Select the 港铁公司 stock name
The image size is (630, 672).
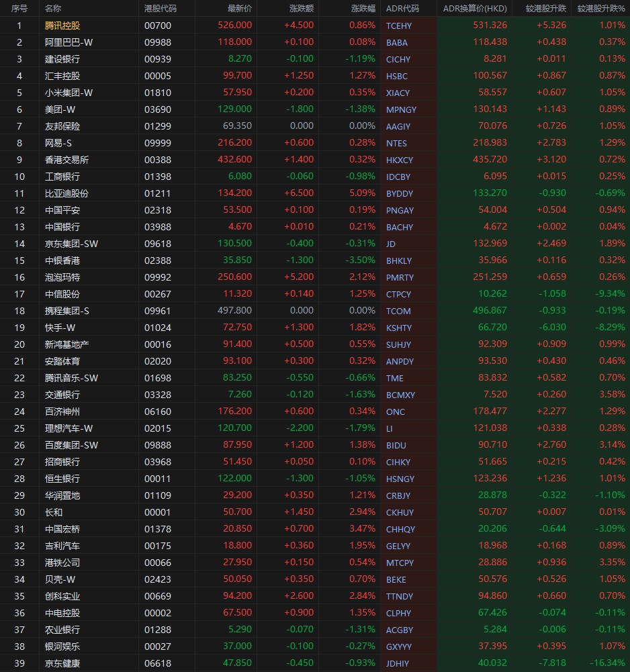point(62,563)
